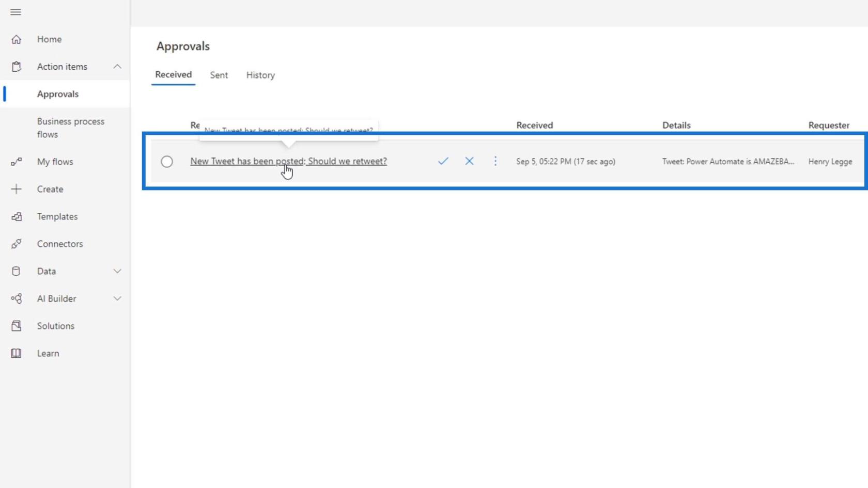Screen dimensions: 868x488
Task: Toggle the hamburger navigation menu
Action: click(x=16, y=12)
